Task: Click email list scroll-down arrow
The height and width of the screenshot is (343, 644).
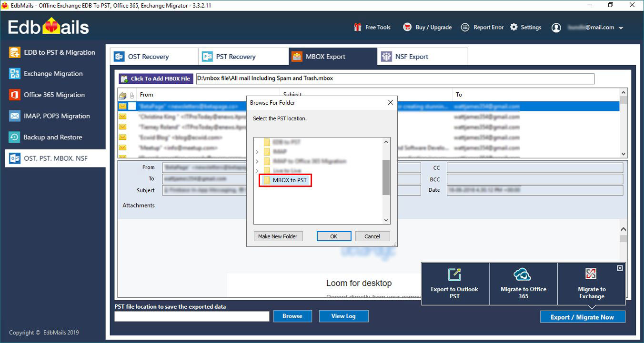Action: coord(624,154)
